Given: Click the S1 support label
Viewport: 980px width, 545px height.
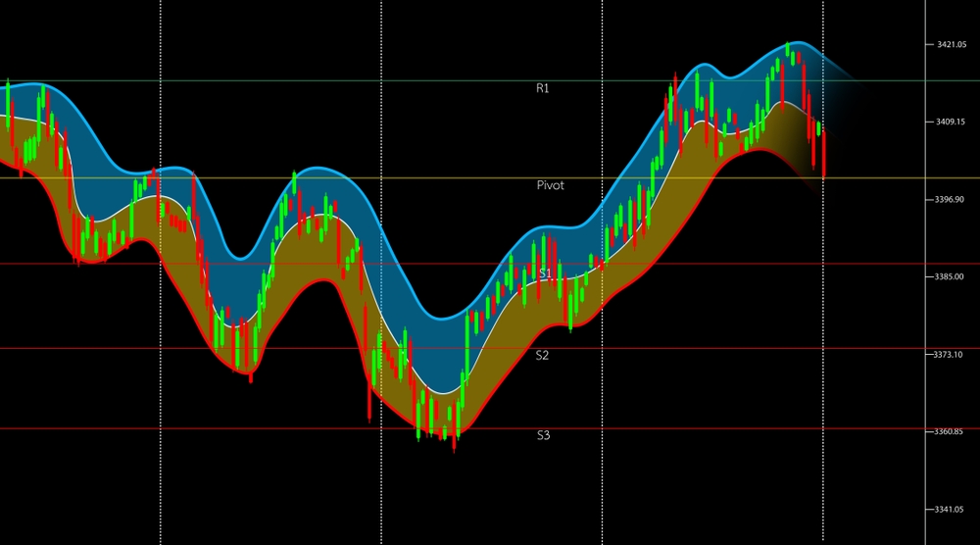Looking at the screenshot, I should click(545, 273).
